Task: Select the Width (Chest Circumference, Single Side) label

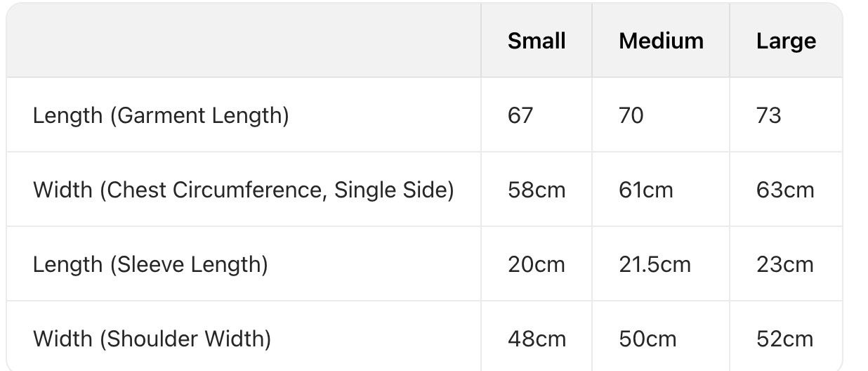Action: tap(243, 190)
